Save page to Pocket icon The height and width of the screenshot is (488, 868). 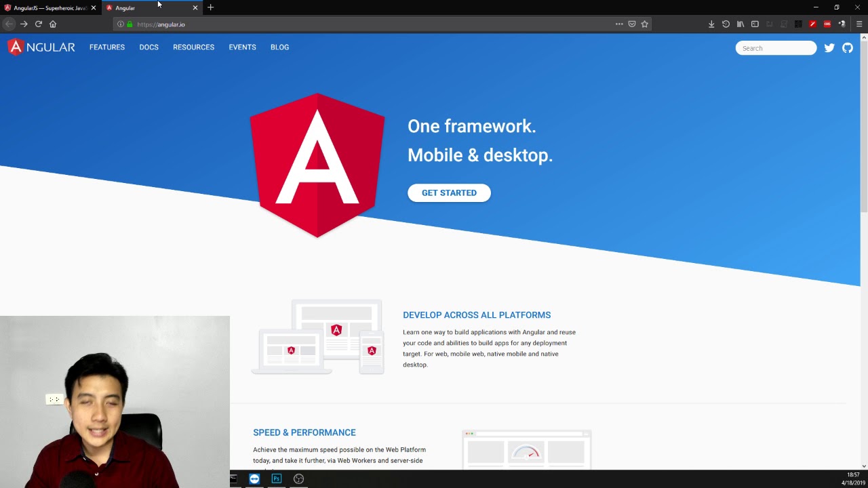[x=632, y=24]
